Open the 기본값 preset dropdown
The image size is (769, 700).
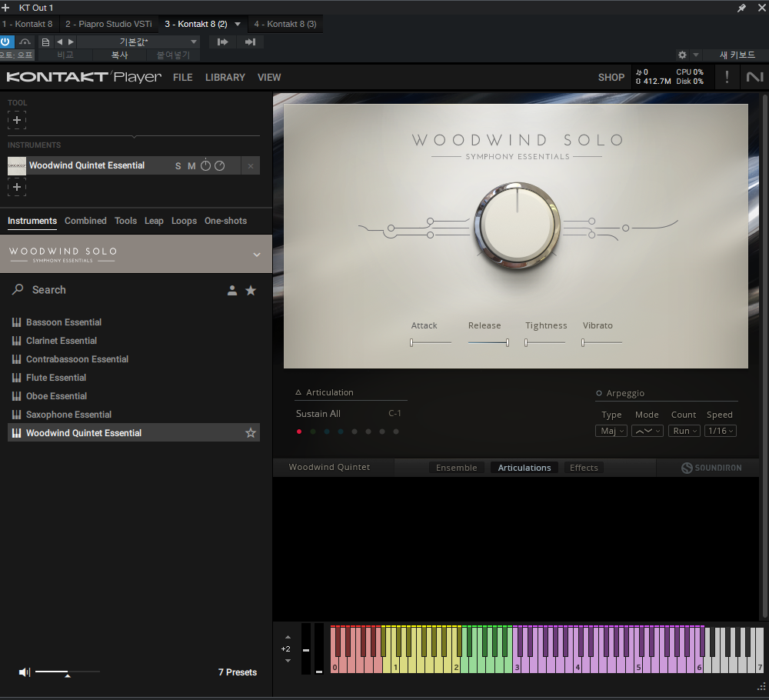(139, 42)
